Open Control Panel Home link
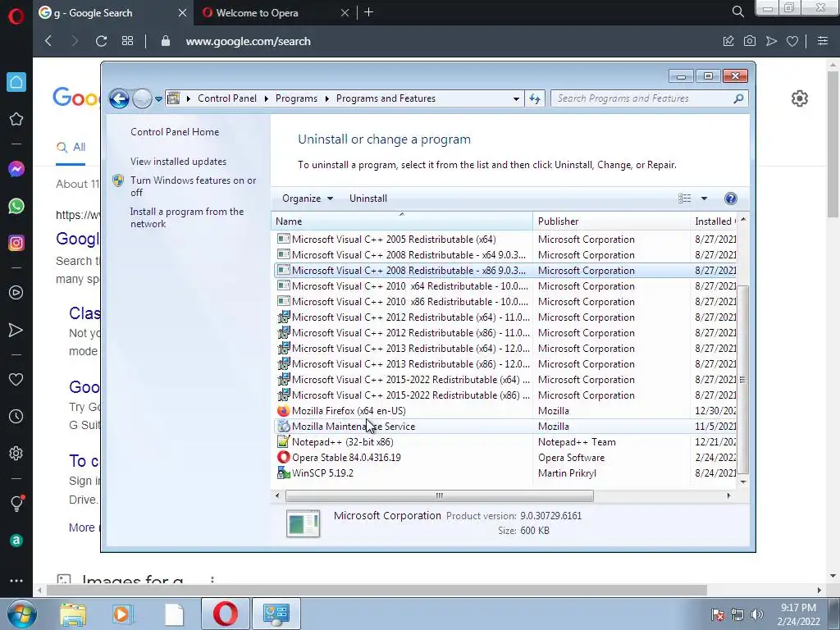This screenshot has width=840, height=630. [175, 132]
